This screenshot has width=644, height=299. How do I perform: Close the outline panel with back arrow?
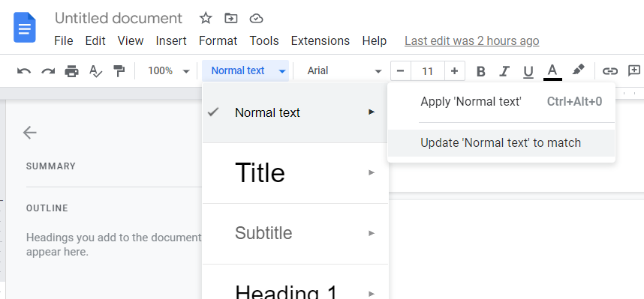pos(29,133)
